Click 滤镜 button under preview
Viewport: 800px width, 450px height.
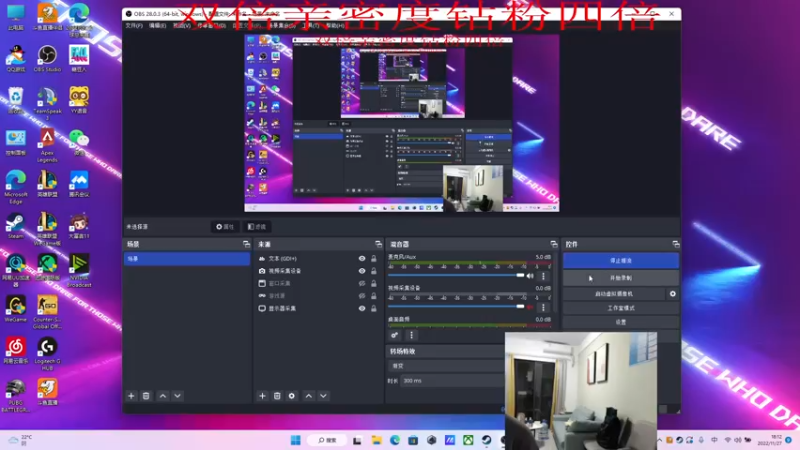click(257, 227)
